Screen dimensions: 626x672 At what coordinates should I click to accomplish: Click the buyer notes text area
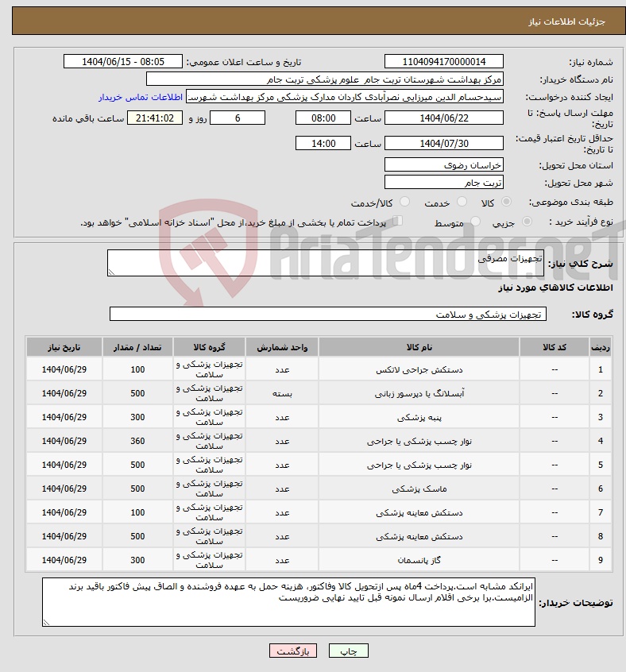[289, 602]
